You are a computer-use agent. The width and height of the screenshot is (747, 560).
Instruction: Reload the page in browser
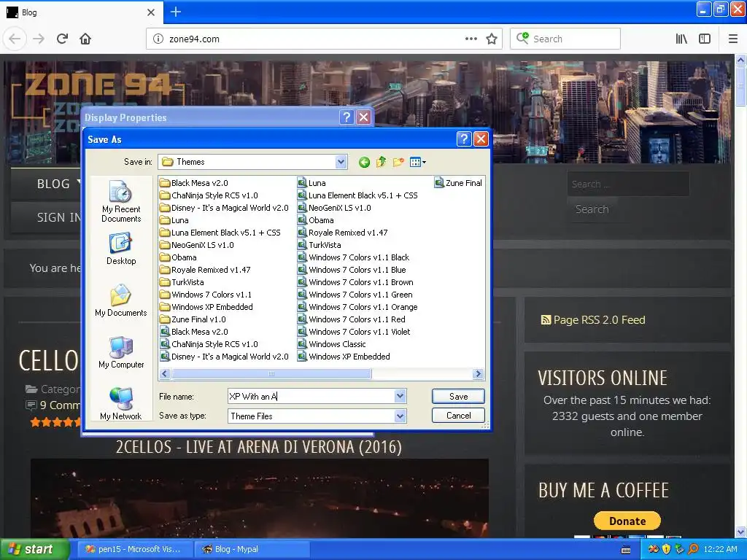point(63,39)
